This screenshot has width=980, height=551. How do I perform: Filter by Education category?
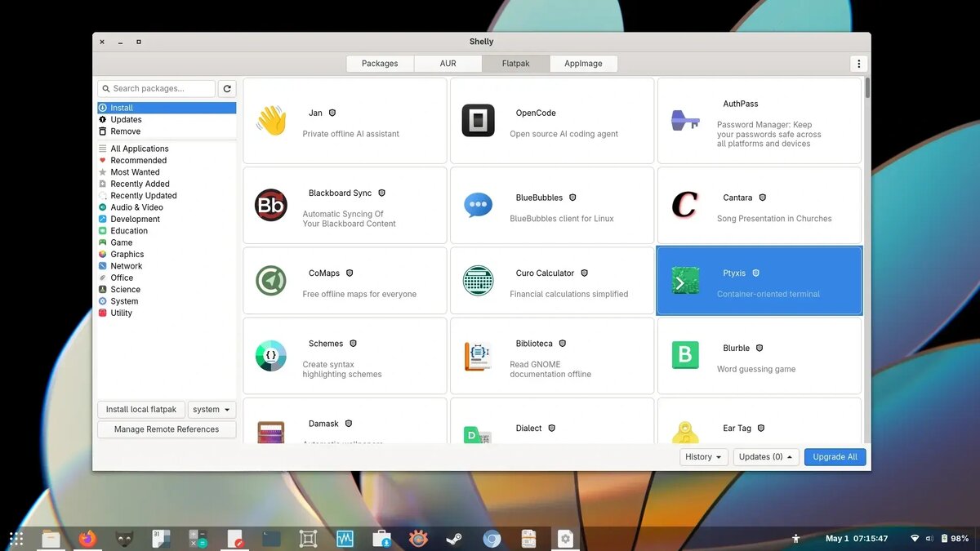click(x=167, y=231)
